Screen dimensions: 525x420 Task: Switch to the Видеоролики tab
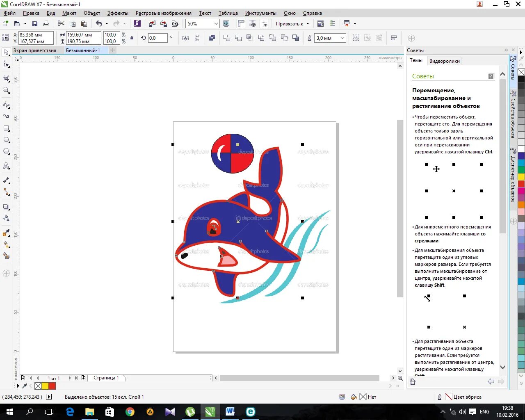pos(445,61)
